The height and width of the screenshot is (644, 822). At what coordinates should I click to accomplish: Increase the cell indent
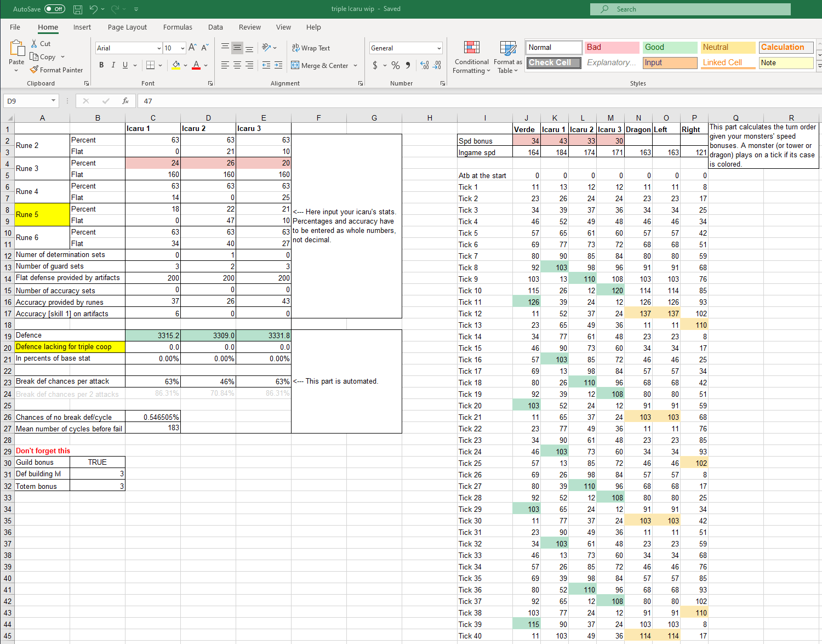click(278, 65)
